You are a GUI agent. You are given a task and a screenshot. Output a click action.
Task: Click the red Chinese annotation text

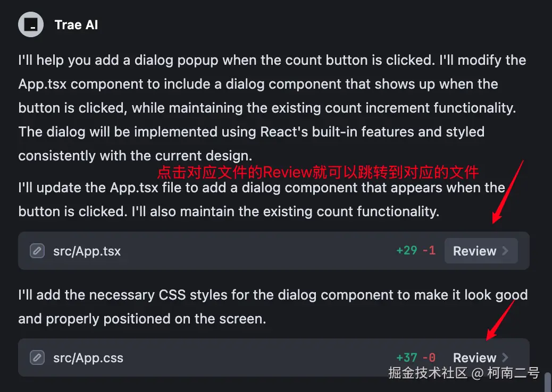317,172
